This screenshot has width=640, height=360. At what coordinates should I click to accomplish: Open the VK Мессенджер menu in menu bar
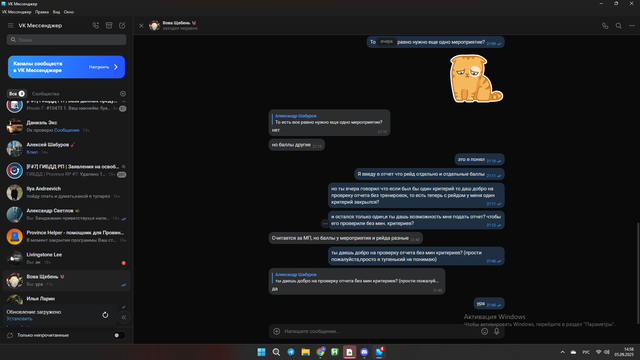[x=17, y=12]
